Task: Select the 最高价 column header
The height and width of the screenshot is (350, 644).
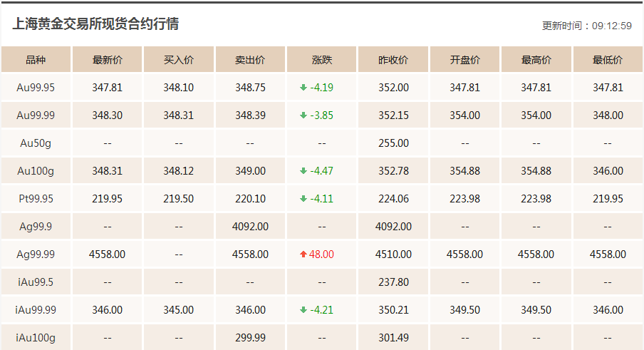Action: point(536,60)
